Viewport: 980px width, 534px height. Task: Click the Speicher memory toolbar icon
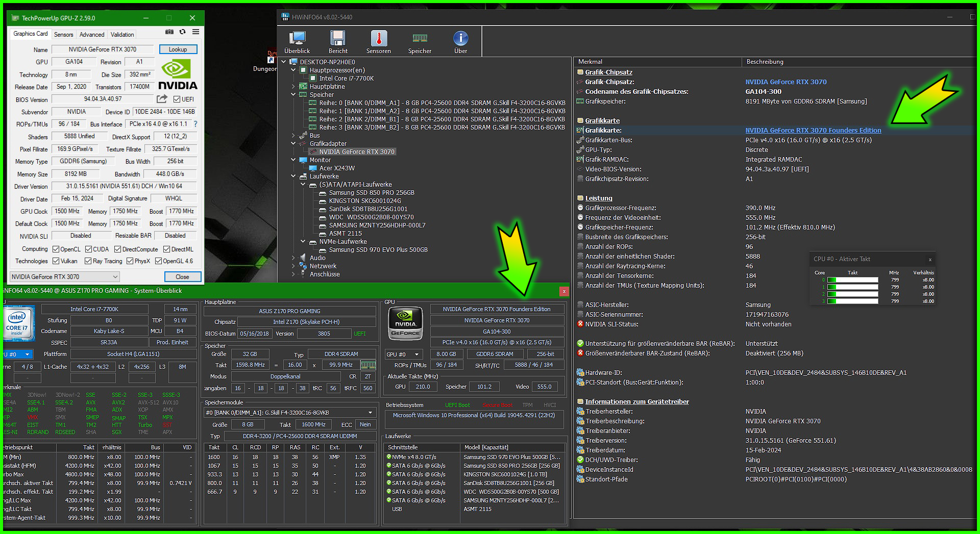click(x=420, y=38)
